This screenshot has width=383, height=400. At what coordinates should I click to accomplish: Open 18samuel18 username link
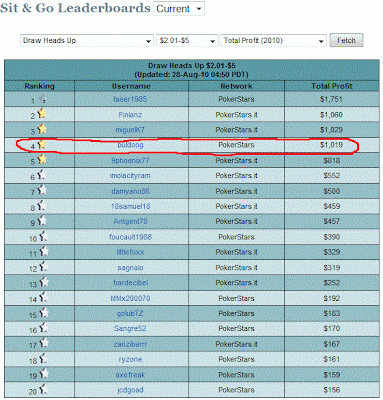click(130, 206)
